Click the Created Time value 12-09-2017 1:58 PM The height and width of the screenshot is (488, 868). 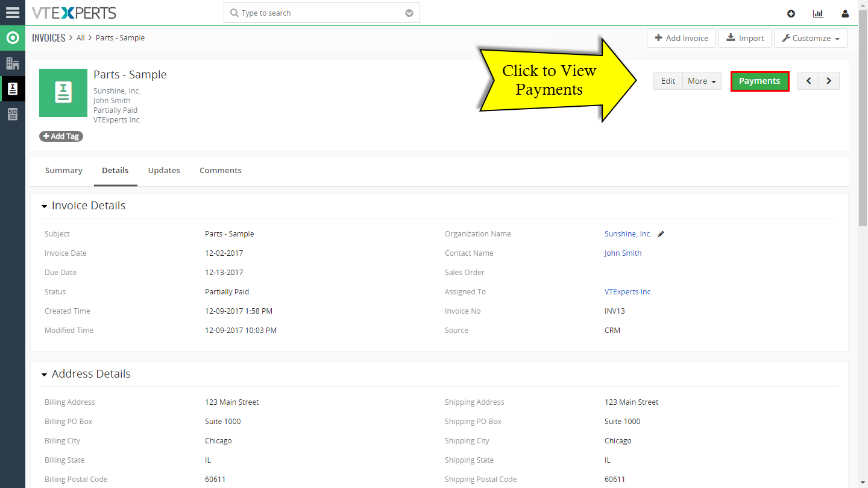[x=239, y=311]
